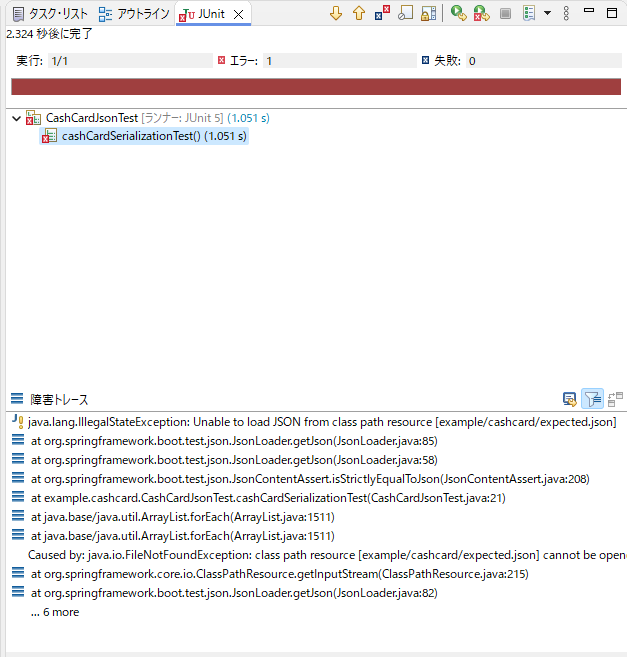Click the エラー count field showing 1
627x657 pixels.
pyautogui.click(x=339, y=61)
